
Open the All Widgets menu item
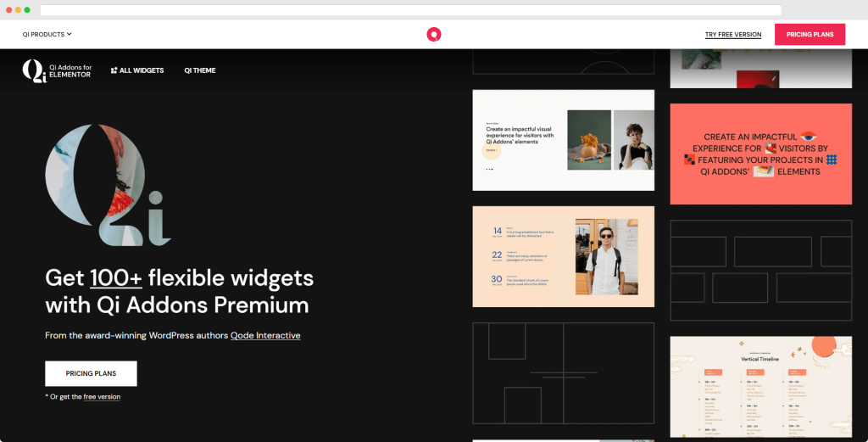point(137,70)
